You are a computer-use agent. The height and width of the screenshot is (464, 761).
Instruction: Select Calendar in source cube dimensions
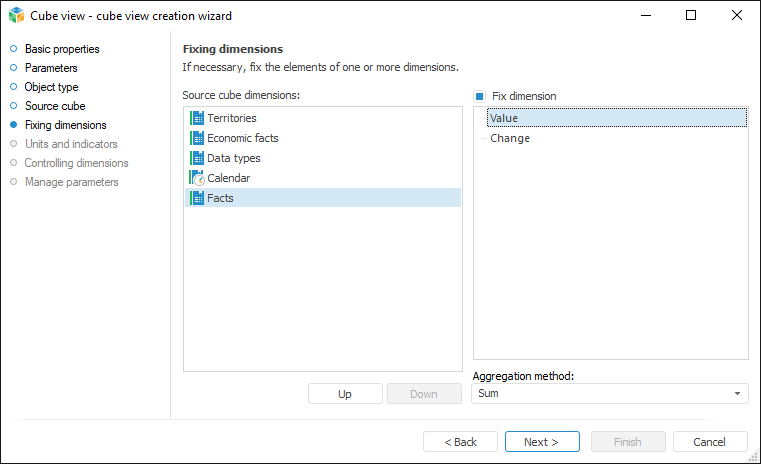[x=228, y=178]
